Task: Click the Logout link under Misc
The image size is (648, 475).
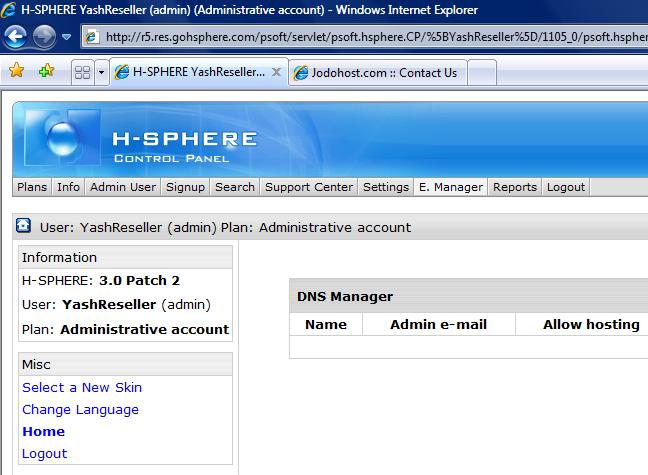Action: click(44, 454)
